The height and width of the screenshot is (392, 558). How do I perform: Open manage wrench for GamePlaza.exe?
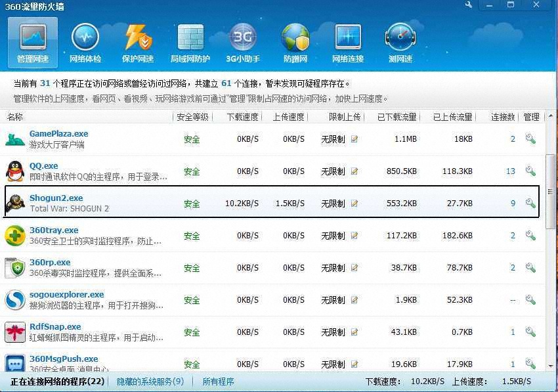(x=530, y=139)
